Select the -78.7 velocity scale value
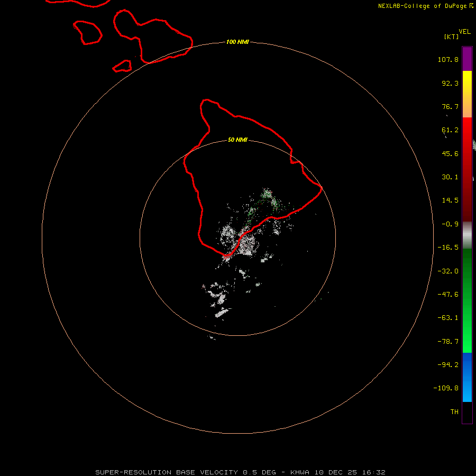The image size is (476, 476). (448, 342)
